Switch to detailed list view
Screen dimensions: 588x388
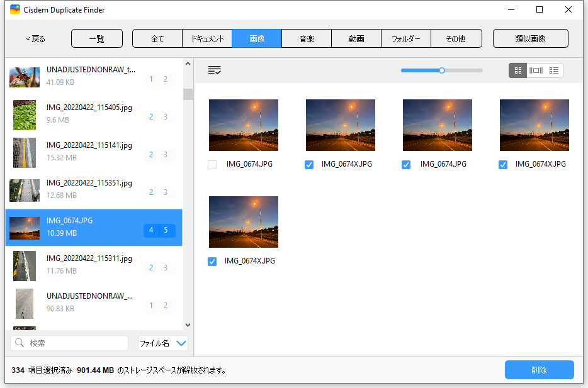[x=553, y=70]
